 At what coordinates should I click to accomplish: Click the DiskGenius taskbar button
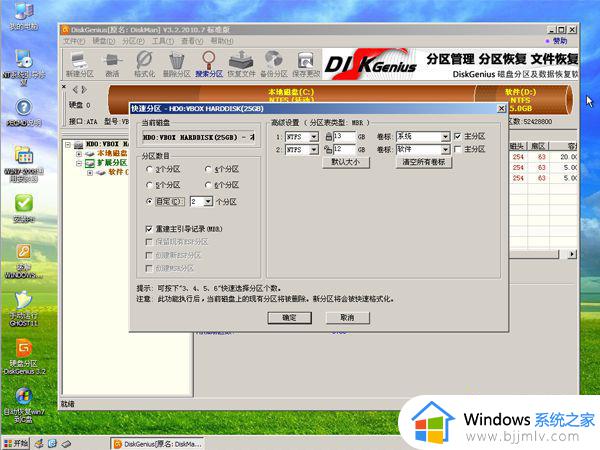(157, 444)
